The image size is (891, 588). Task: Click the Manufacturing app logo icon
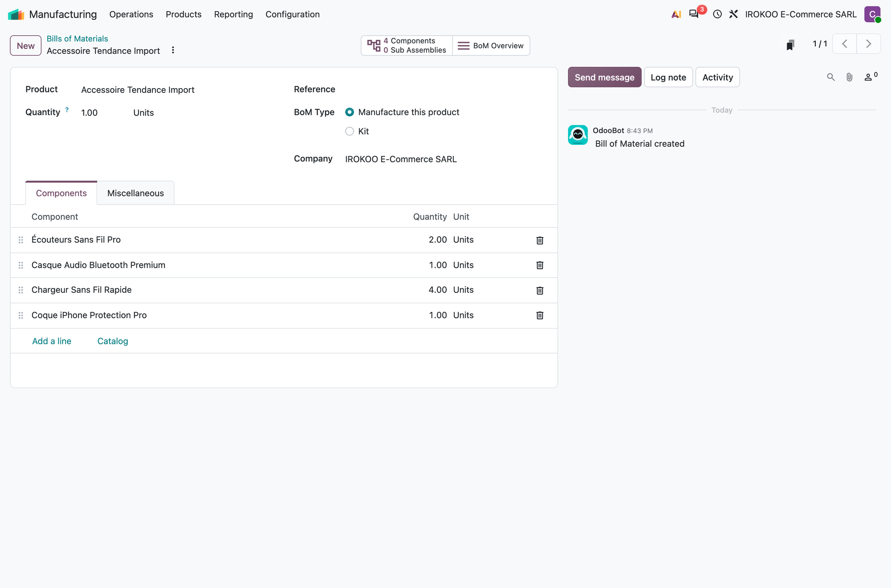[x=16, y=14]
